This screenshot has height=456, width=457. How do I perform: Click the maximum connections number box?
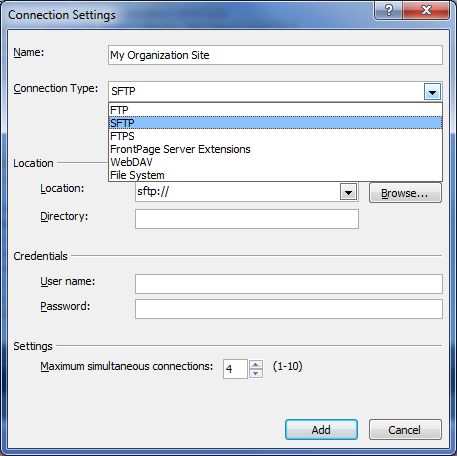[x=235, y=369]
